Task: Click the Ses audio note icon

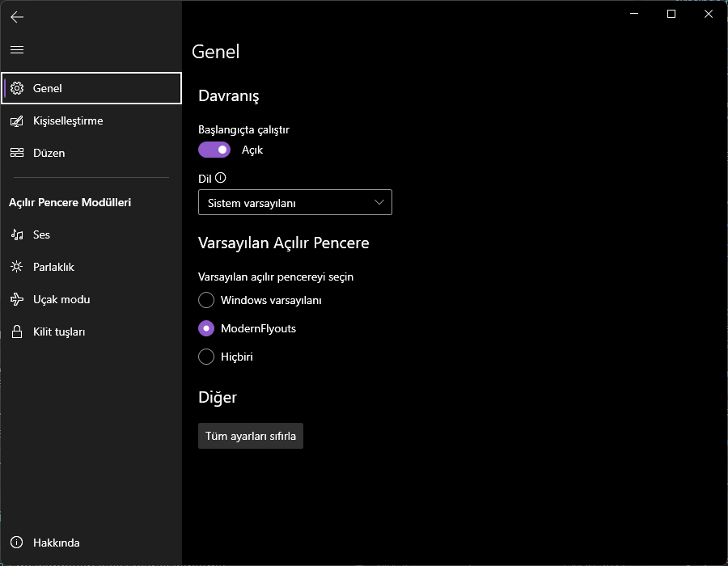Action: [x=17, y=234]
